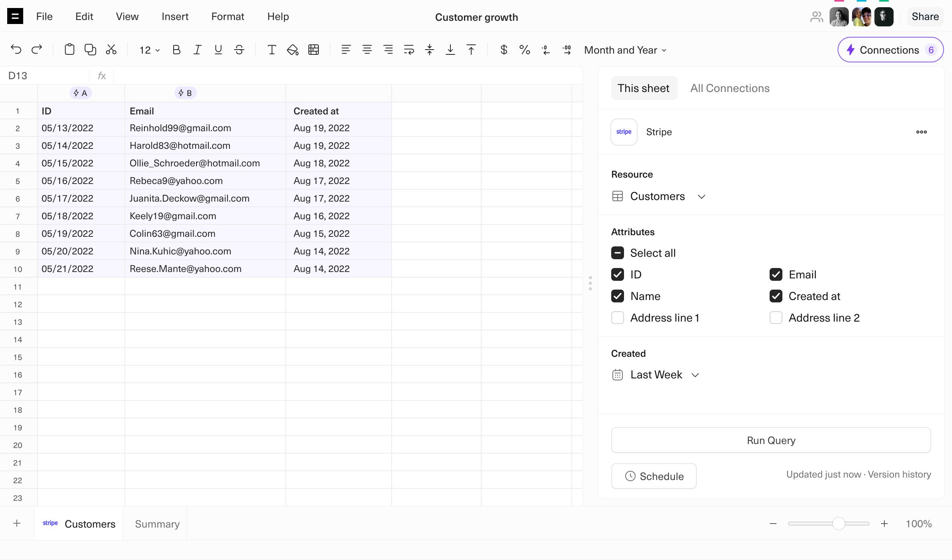Open the cell borders icon
Screen dimensions: 952x560
pos(314,50)
